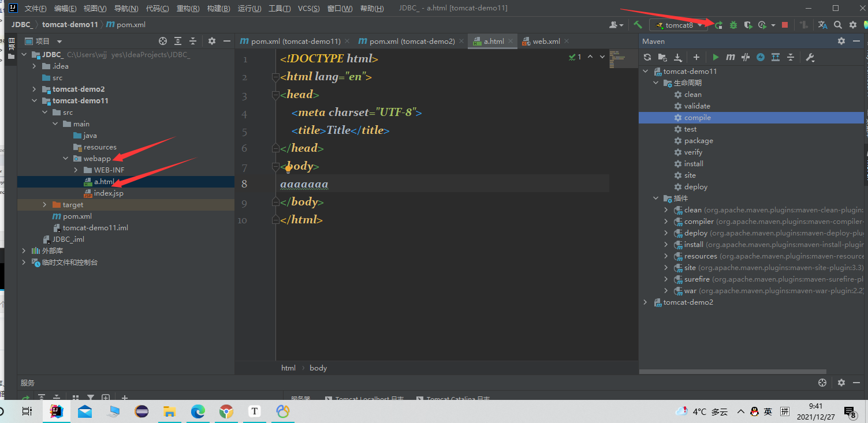Toggle Maven show dependencies diagram
The height and width of the screenshot is (423, 868).
coord(776,57)
